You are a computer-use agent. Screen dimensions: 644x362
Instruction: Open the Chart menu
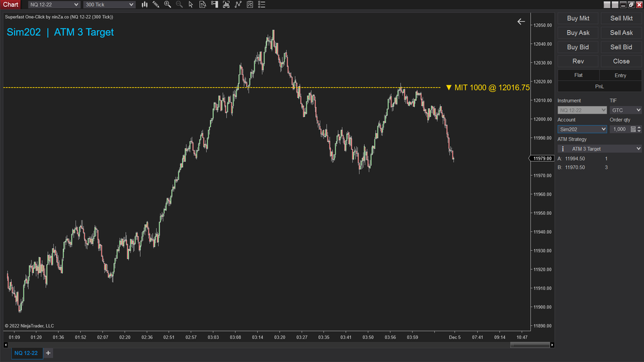point(10,4)
